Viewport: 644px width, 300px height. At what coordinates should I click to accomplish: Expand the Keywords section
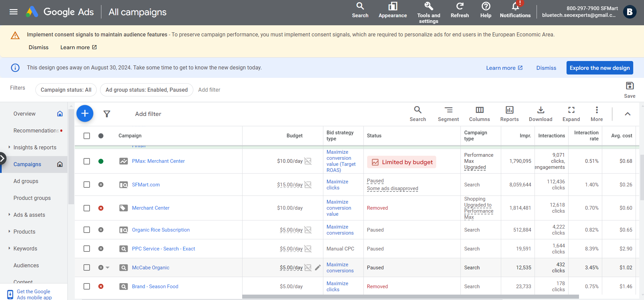pyautogui.click(x=9, y=248)
